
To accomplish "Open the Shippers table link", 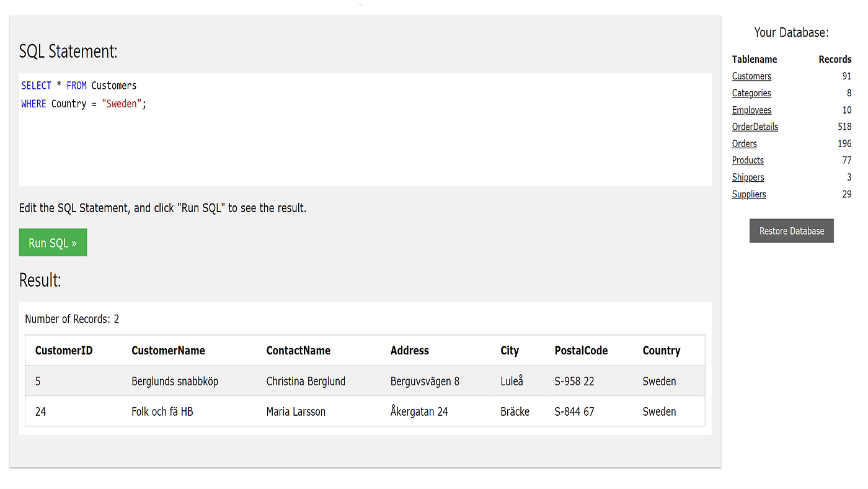I will [748, 177].
